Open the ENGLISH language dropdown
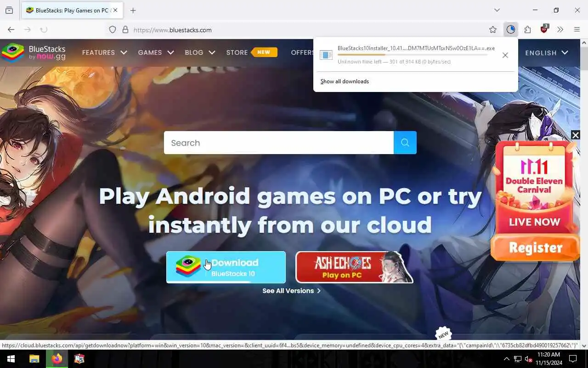 tap(547, 52)
